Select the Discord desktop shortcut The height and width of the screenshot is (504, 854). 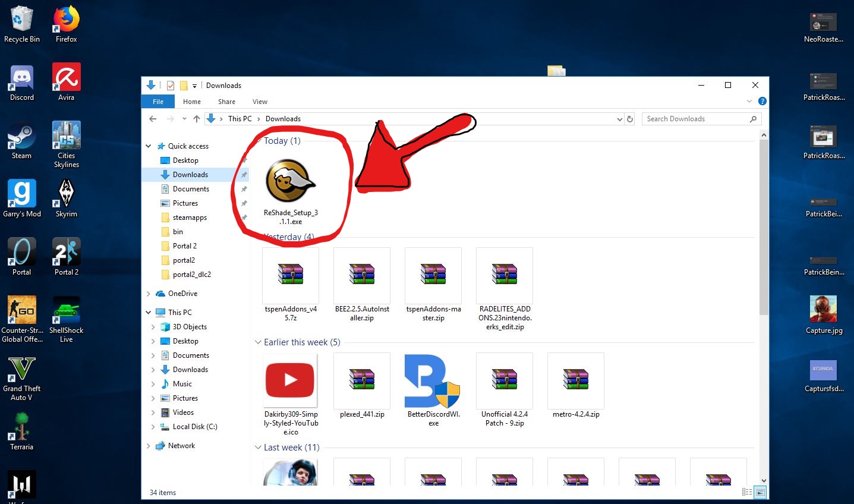click(x=22, y=83)
